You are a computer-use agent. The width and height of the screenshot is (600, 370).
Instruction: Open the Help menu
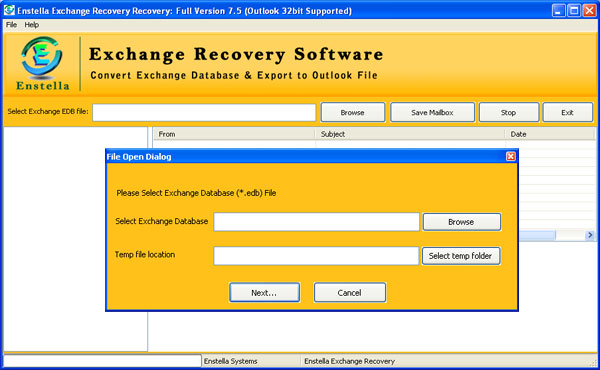click(31, 25)
